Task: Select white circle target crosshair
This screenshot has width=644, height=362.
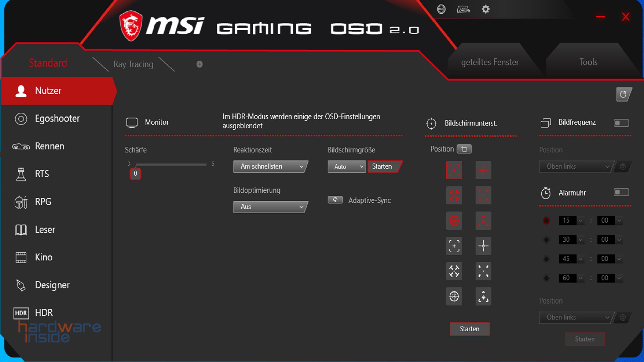Action: (x=454, y=296)
